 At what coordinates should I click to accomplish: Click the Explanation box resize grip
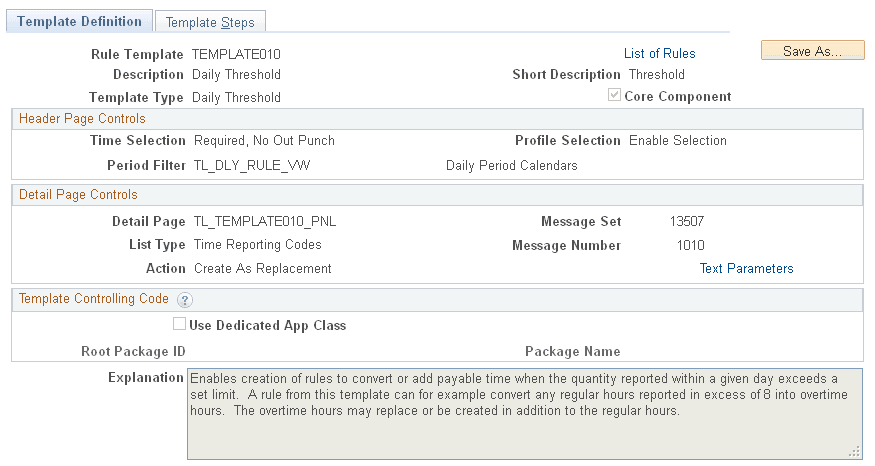854,451
